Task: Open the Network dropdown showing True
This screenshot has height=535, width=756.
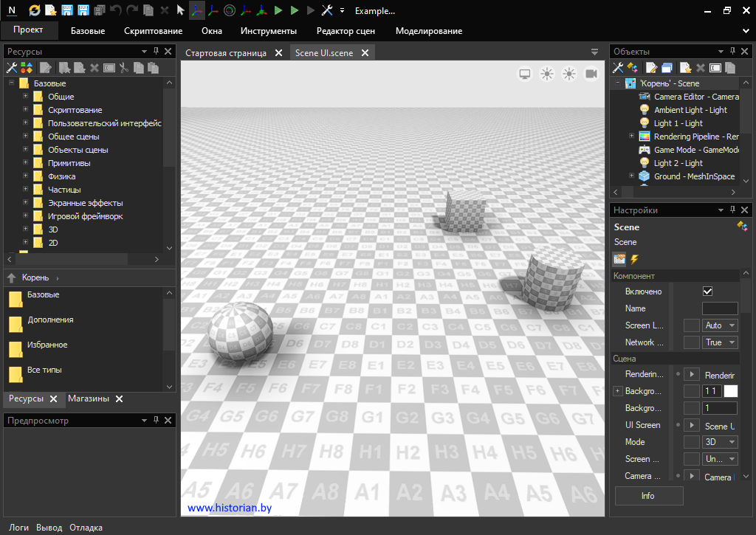Action: (721, 342)
